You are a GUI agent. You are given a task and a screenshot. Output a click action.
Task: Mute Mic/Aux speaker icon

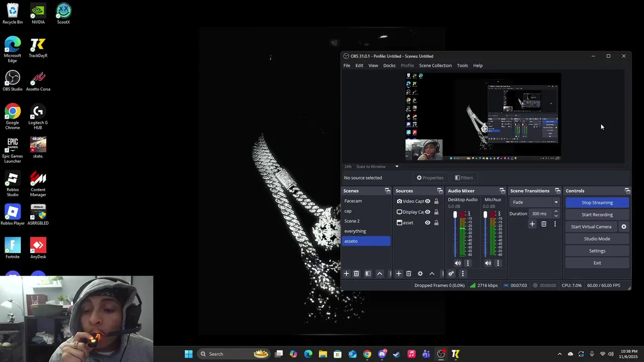(488, 263)
